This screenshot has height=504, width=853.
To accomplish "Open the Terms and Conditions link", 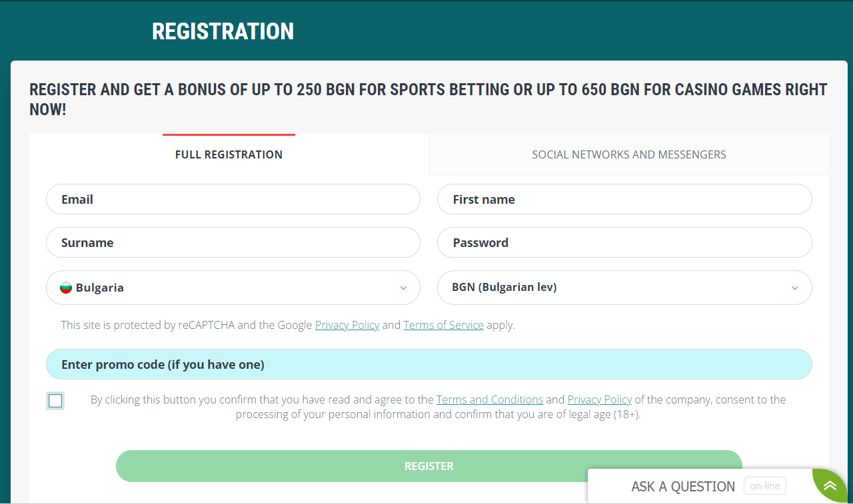I will [490, 399].
